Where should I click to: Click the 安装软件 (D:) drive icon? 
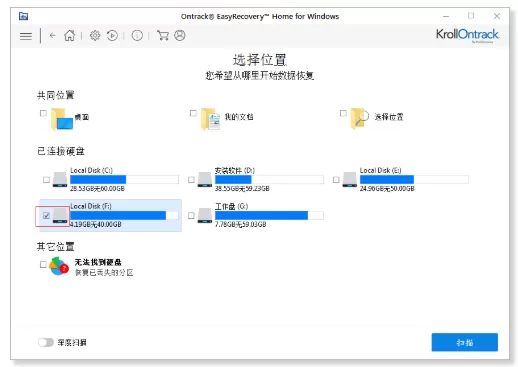[x=205, y=179]
